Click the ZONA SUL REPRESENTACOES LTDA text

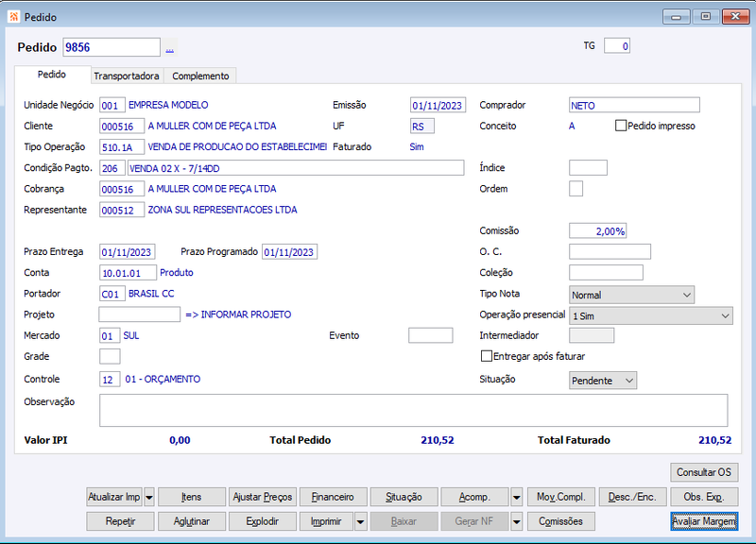(222, 210)
